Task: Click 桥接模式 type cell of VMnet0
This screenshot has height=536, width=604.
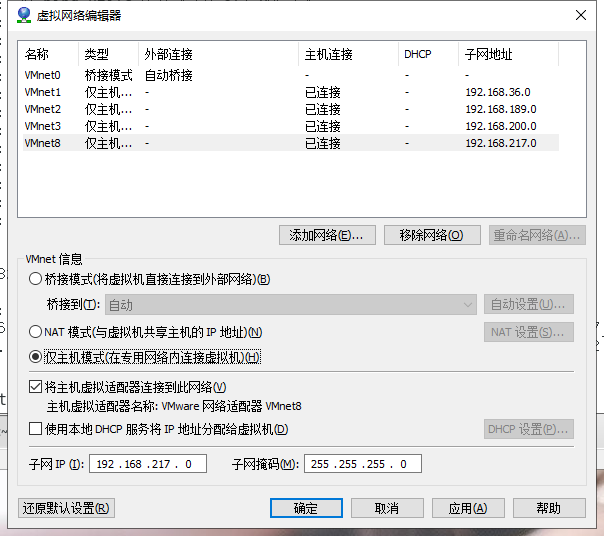Action: pos(109,75)
